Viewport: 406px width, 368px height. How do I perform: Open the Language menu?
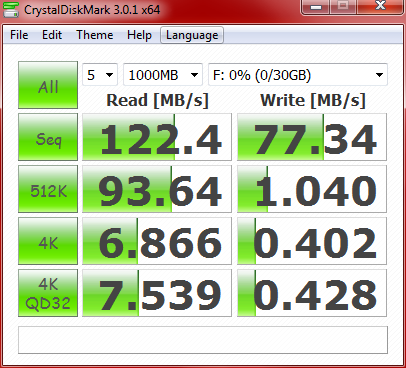click(x=192, y=35)
